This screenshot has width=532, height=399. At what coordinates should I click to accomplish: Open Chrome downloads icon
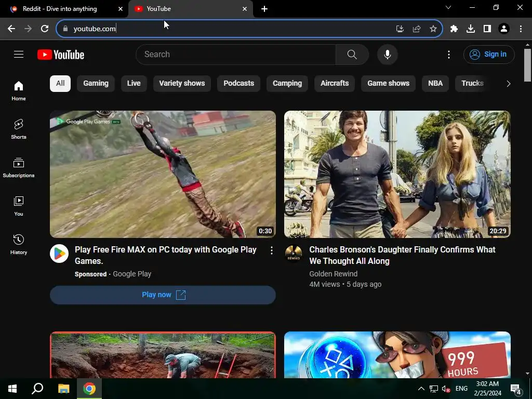click(471, 29)
